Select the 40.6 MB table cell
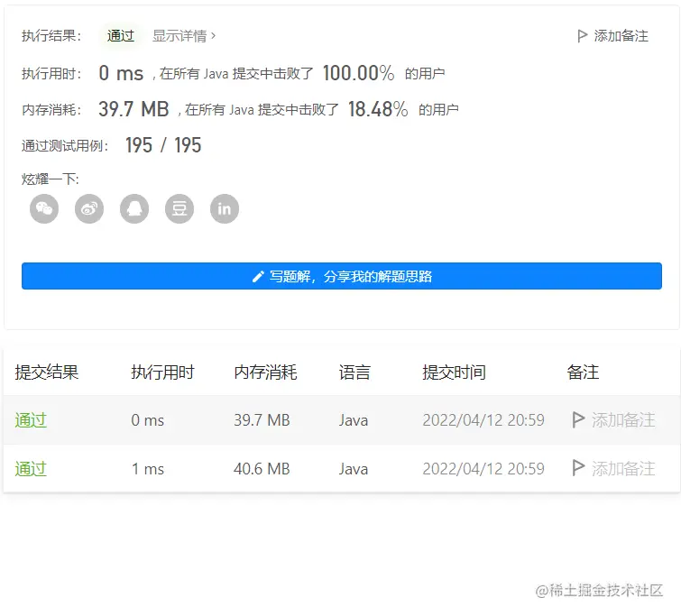 coord(262,469)
